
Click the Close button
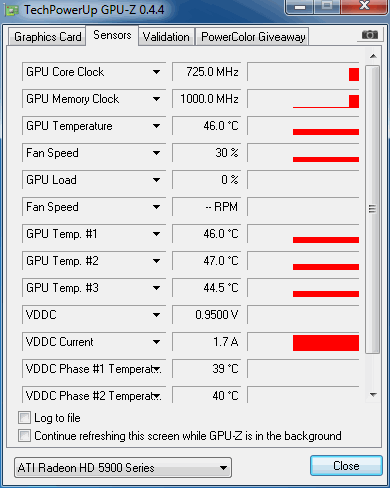346,466
